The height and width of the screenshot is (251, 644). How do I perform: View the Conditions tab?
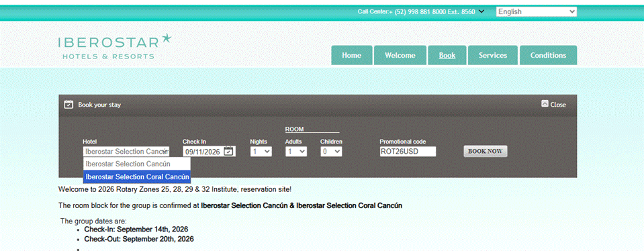coord(548,55)
